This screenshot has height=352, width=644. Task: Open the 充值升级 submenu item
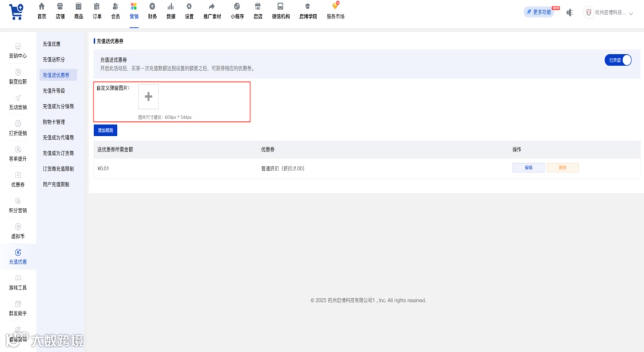54,91
